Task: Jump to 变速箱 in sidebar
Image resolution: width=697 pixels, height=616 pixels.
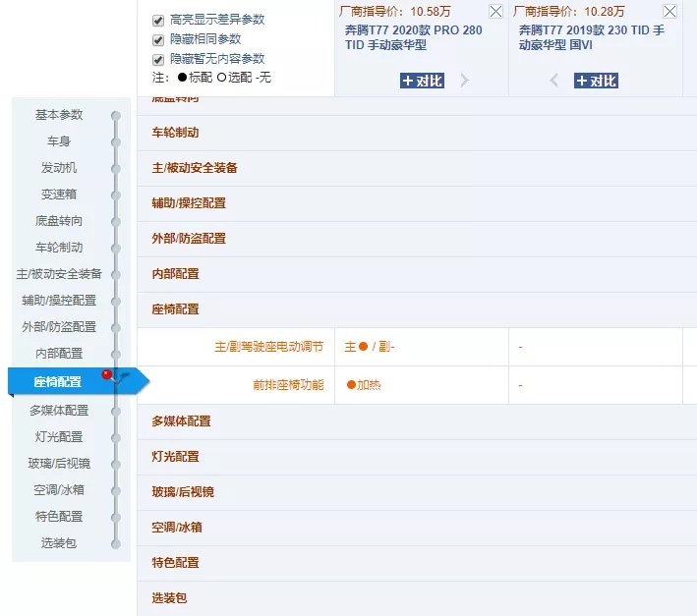Action: (59, 195)
